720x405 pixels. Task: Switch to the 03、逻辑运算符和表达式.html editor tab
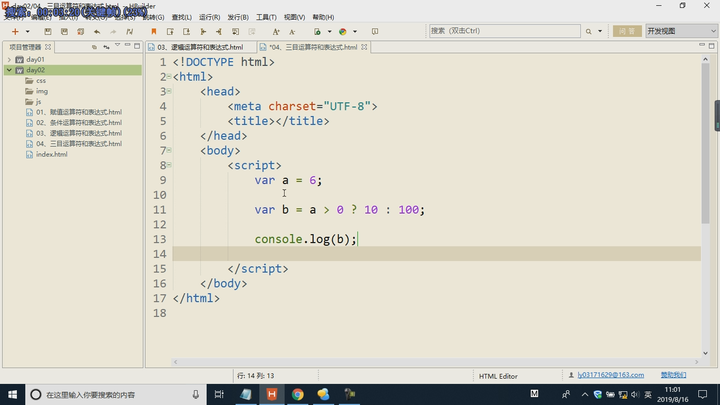pyautogui.click(x=200, y=47)
